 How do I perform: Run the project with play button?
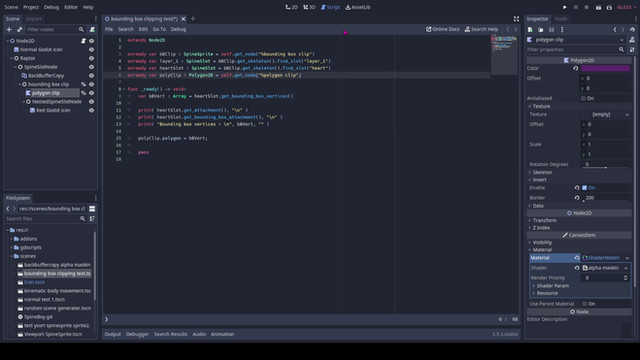point(564,7)
